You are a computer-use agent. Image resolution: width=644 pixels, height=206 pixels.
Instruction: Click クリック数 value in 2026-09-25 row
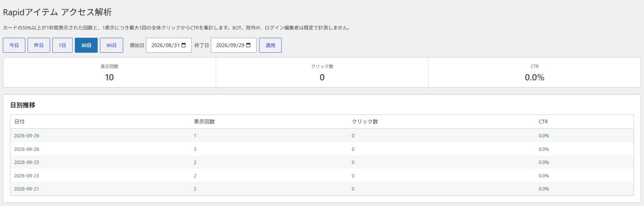tap(353, 162)
